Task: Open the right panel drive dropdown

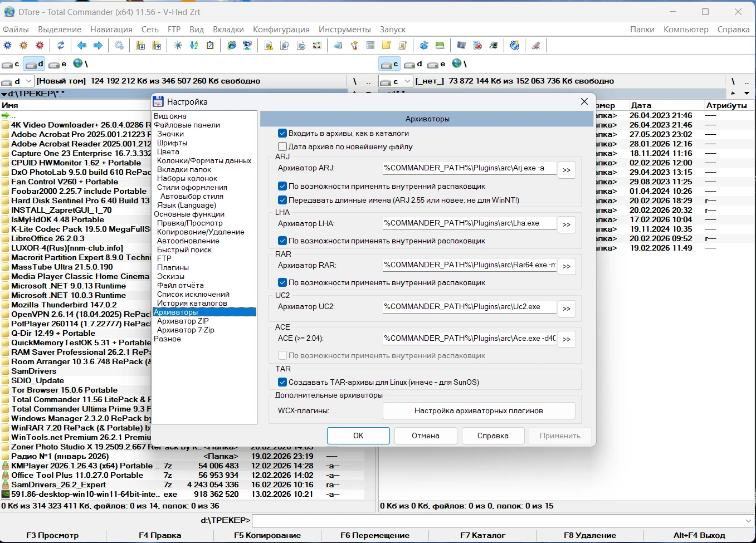Action: [407, 81]
